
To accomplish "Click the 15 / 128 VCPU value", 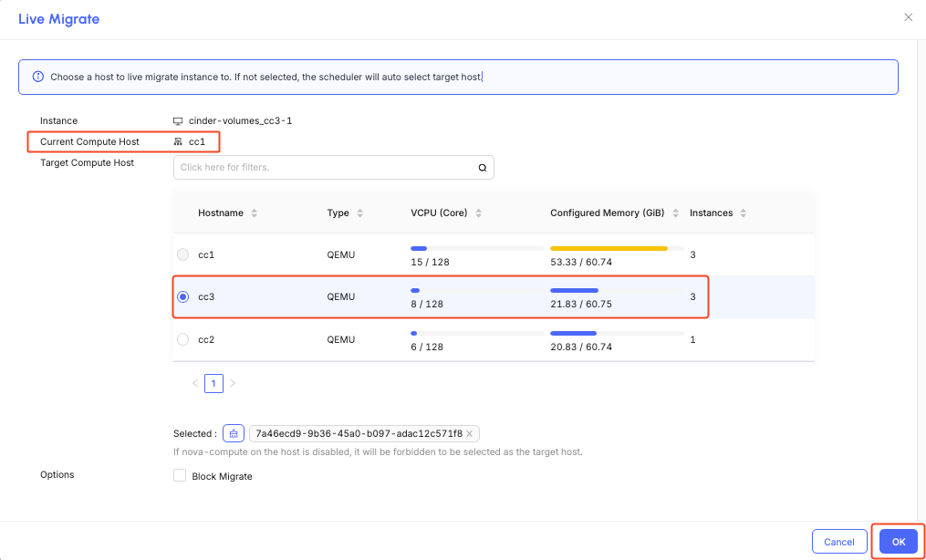I will coord(430,262).
